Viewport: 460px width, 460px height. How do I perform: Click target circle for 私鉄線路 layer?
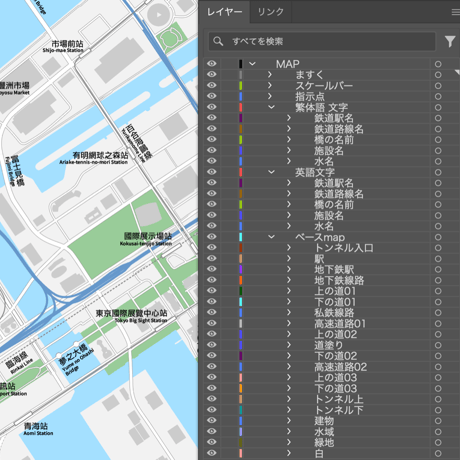(x=438, y=313)
